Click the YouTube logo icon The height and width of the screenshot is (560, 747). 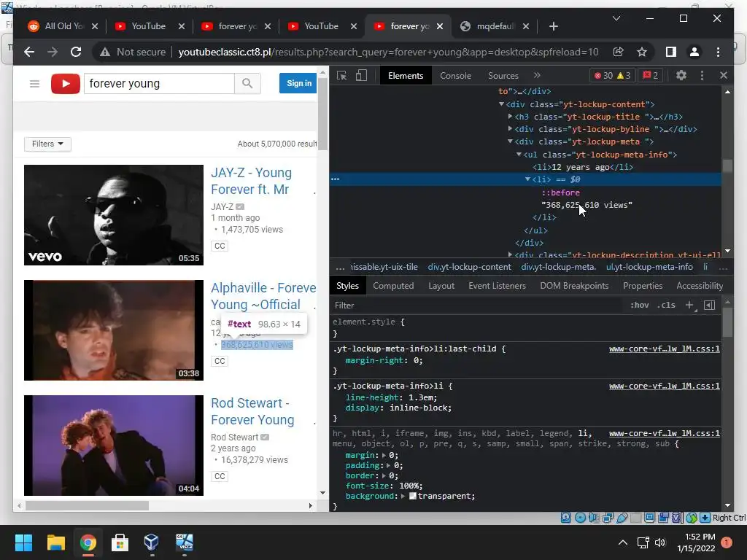point(65,84)
